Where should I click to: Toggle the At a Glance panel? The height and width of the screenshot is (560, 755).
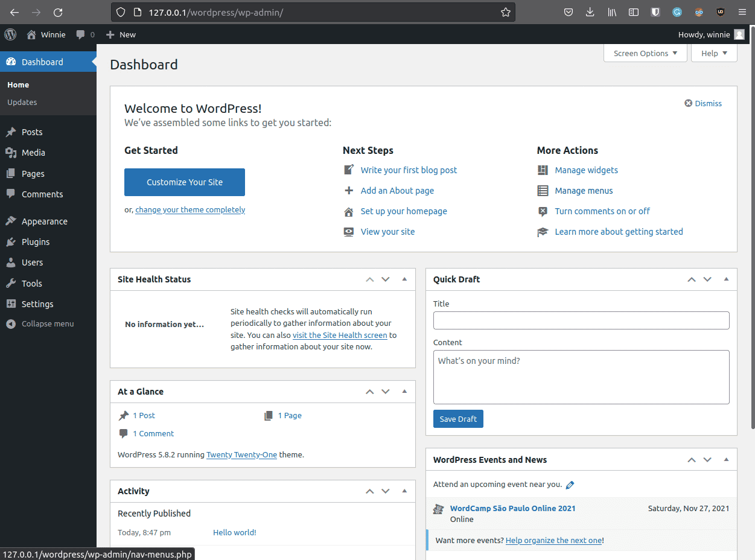pos(404,392)
